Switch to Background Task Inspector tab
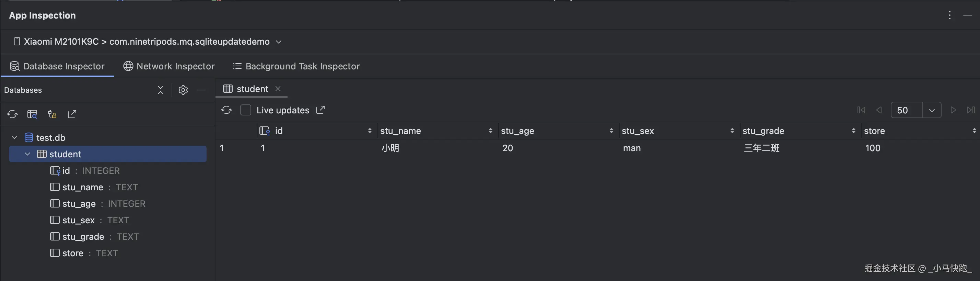The image size is (980, 281). tap(296, 66)
